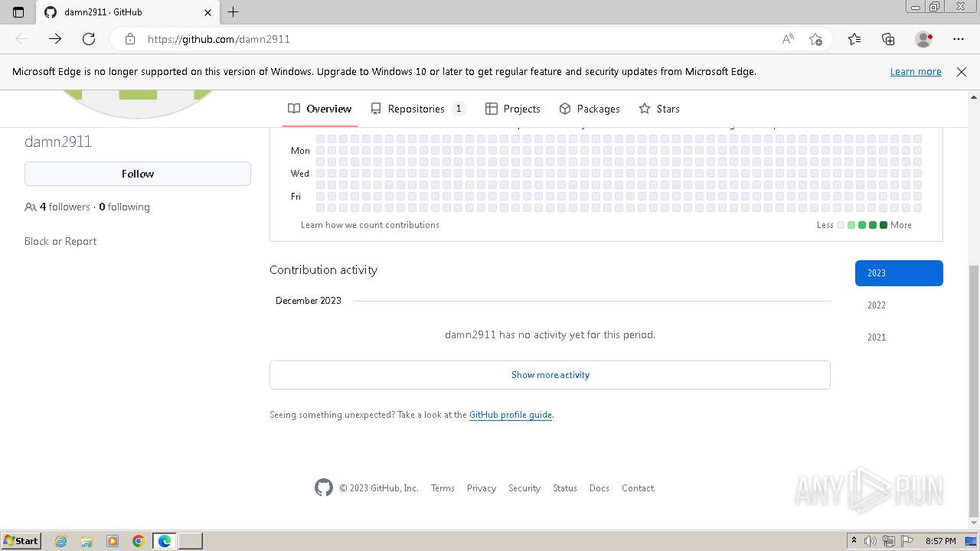
Task: Switch to Edge taskbar button
Action: (x=165, y=541)
